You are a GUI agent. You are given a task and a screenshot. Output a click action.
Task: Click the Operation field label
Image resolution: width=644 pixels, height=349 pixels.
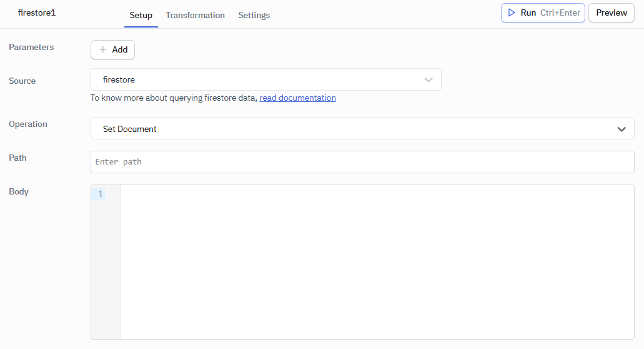pyautogui.click(x=28, y=124)
